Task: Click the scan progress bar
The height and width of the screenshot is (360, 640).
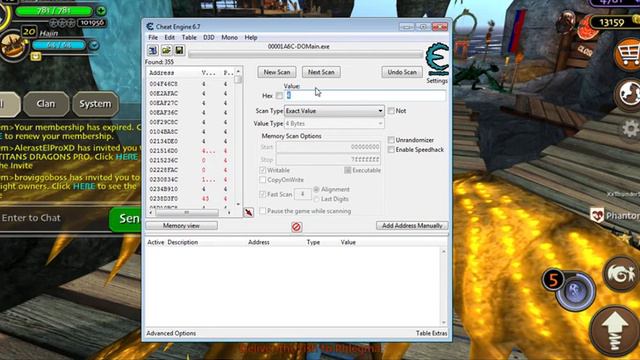Action: (x=305, y=54)
